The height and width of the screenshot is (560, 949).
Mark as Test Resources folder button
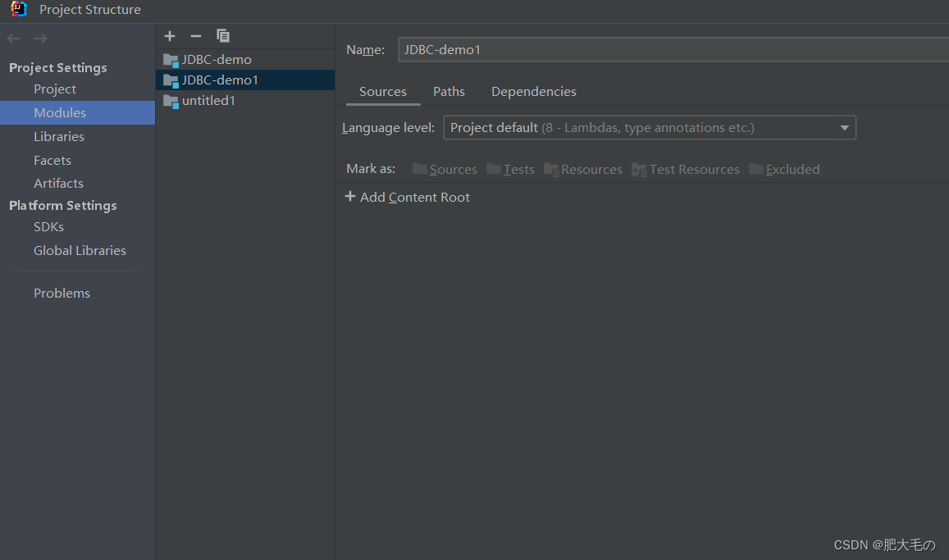click(686, 170)
